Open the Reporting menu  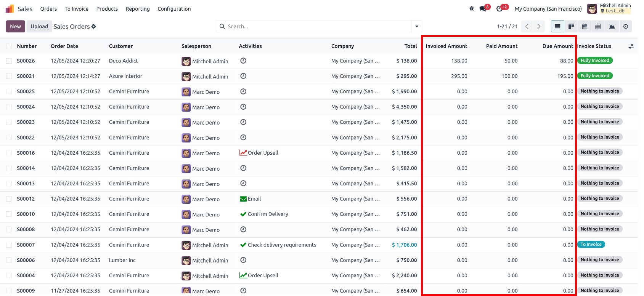[138, 9]
